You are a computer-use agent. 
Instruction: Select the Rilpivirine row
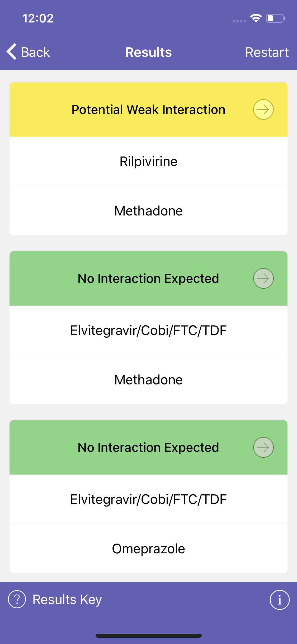coord(148,161)
